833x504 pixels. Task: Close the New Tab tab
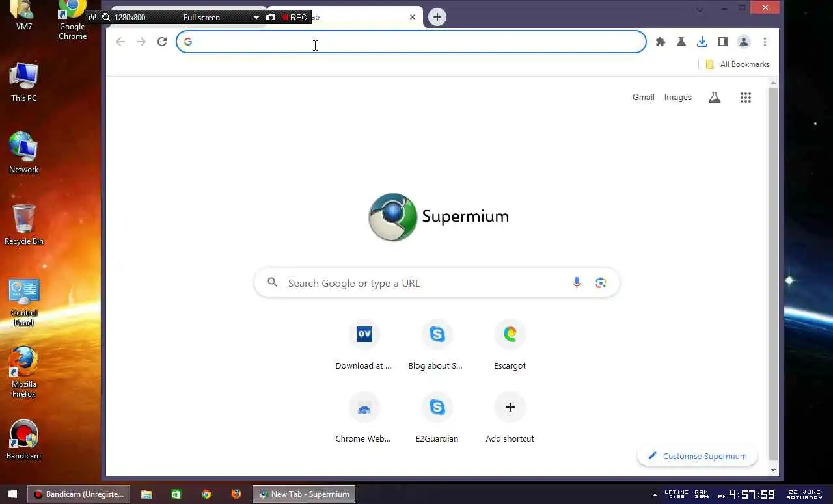(412, 17)
